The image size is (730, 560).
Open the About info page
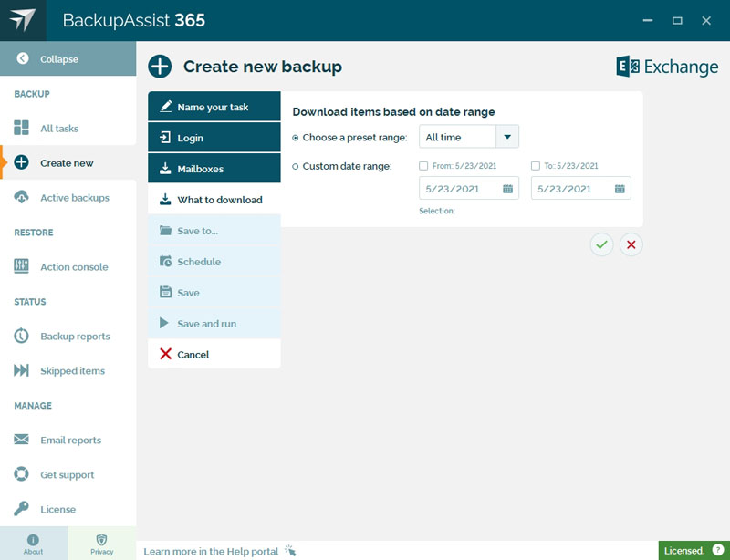(x=34, y=544)
